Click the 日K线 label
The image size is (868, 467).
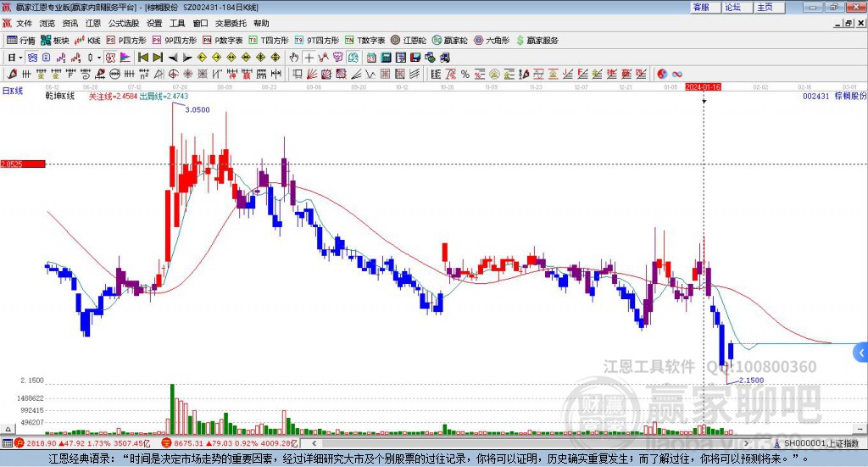click(13, 91)
